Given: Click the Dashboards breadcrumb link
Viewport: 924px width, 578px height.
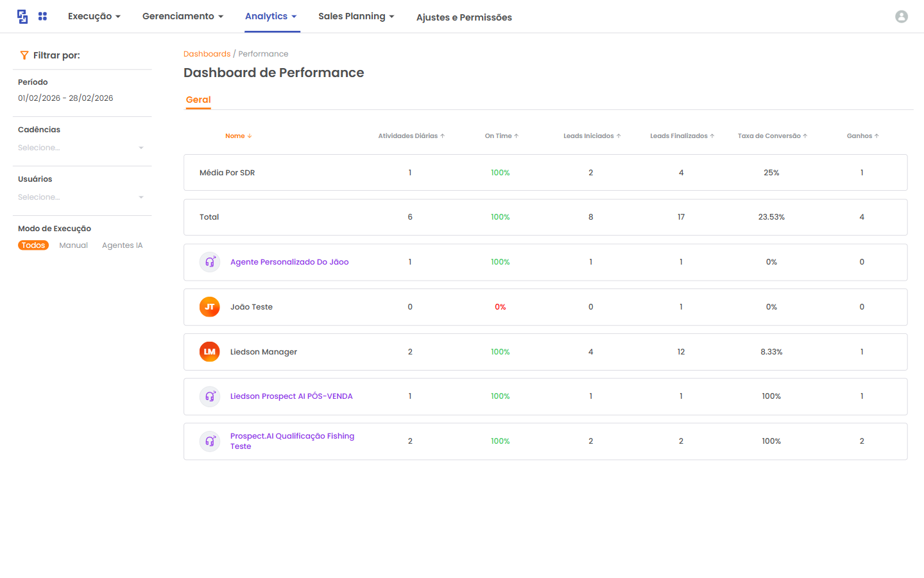Looking at the screenshot, I should (207, 54).
